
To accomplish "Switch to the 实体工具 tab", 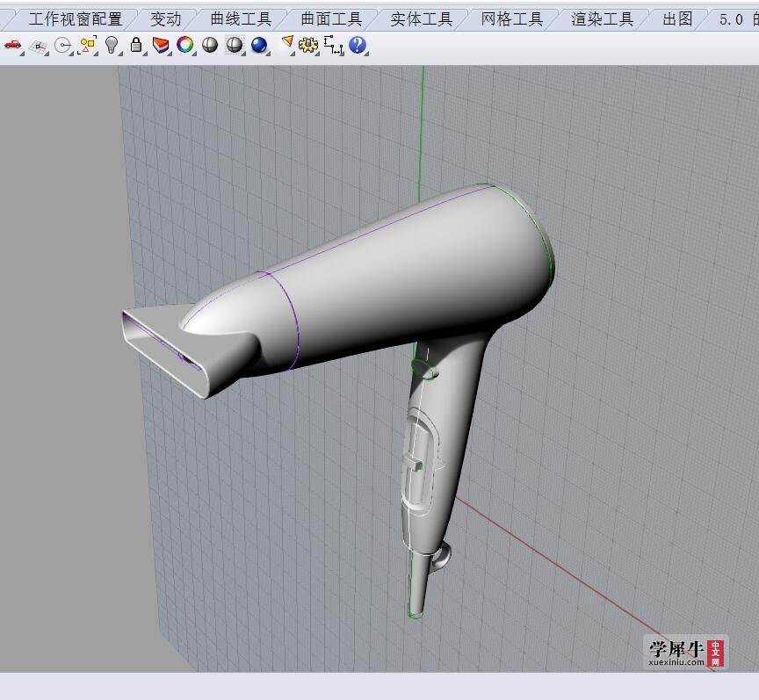I will point(422,19).
